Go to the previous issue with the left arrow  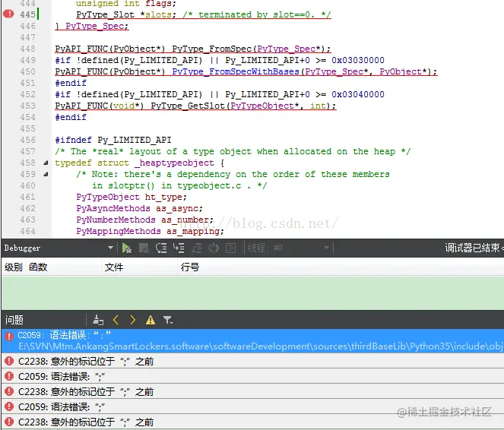tap(116, 320)
